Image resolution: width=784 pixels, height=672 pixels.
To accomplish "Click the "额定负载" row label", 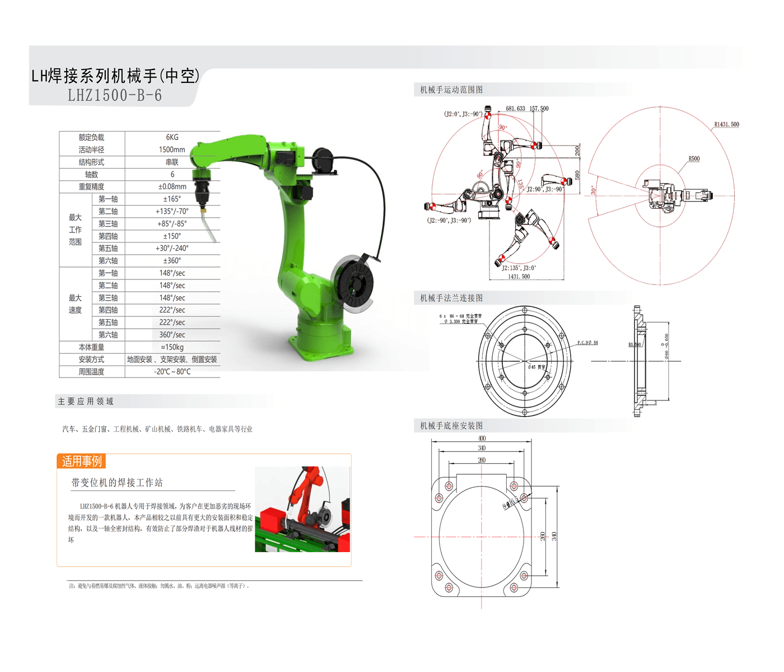I will tap(91, 137).
